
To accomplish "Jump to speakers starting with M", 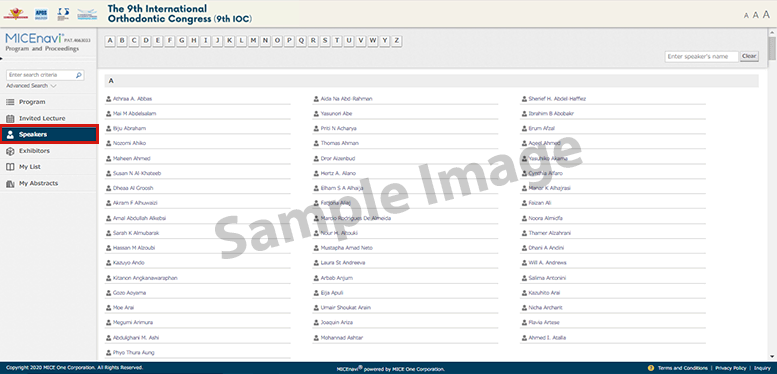I will pyautogui.click(x=253, y=41).
